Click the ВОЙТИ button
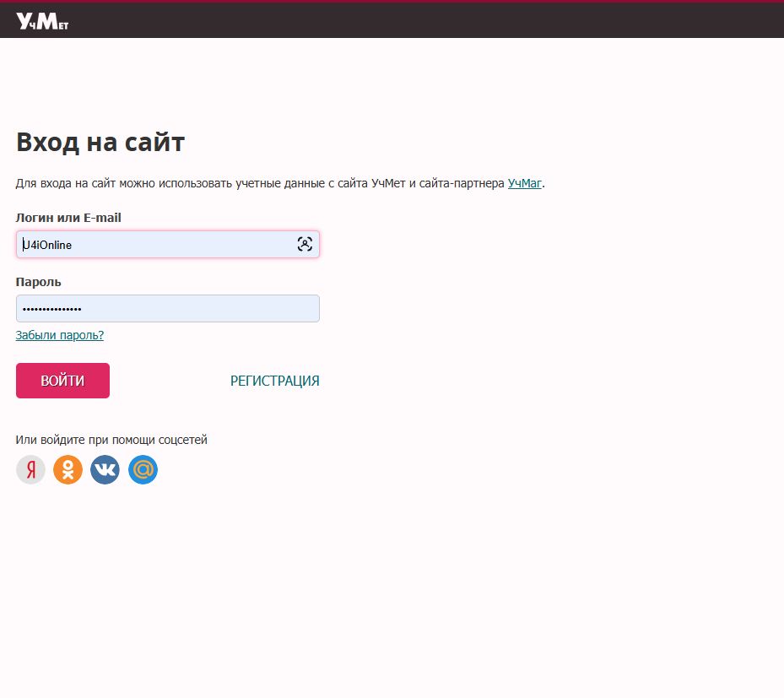 pyautogui.click(x=62, y=381)
